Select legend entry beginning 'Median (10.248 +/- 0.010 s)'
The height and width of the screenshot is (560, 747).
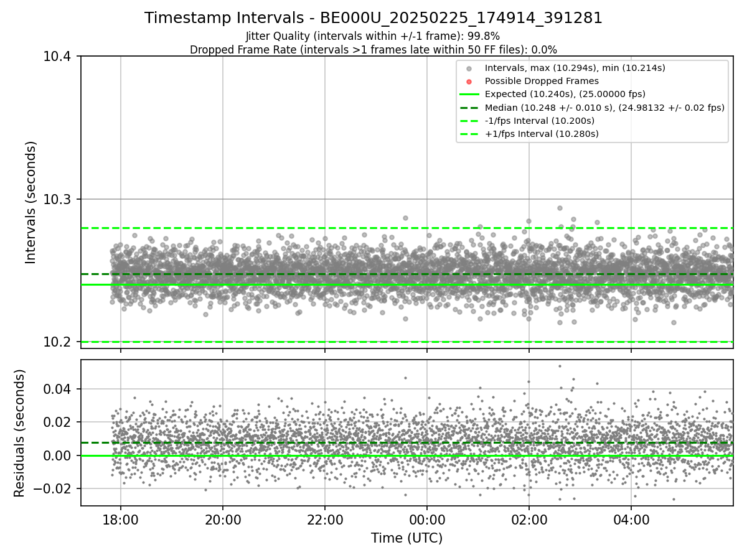(604, 108)
